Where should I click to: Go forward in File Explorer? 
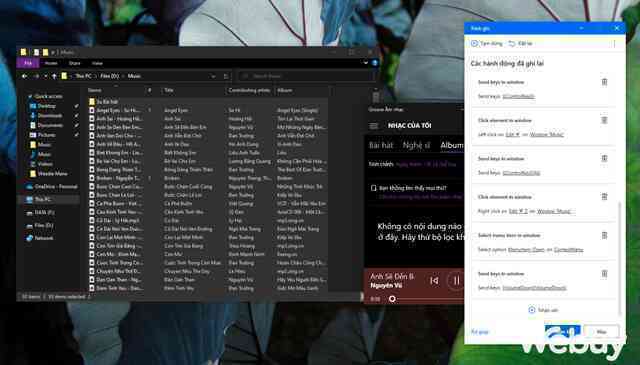point(37,76)
